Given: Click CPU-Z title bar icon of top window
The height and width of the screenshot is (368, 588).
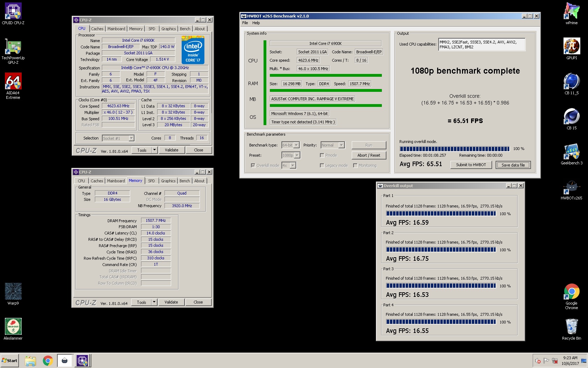Looking at the screenshot, I should pyautogui.click(x=76, y=20).
